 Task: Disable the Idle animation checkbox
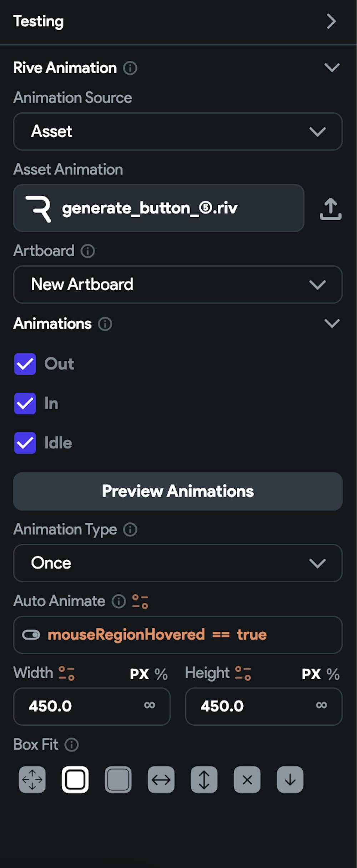[25, 443]
